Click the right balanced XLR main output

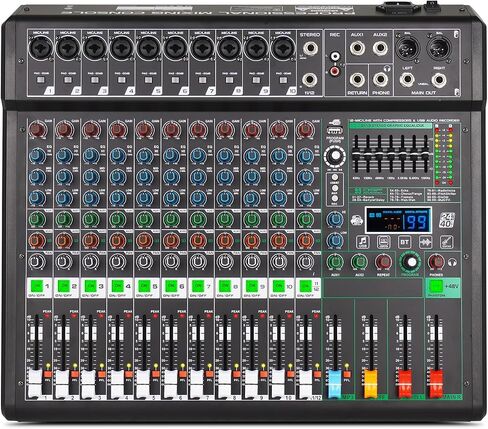[439, 48]
